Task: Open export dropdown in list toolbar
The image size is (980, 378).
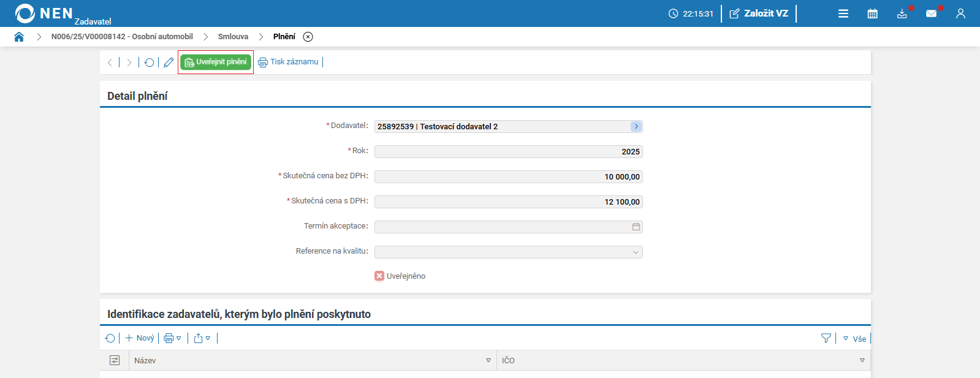Action: click(x=202, y=338)
